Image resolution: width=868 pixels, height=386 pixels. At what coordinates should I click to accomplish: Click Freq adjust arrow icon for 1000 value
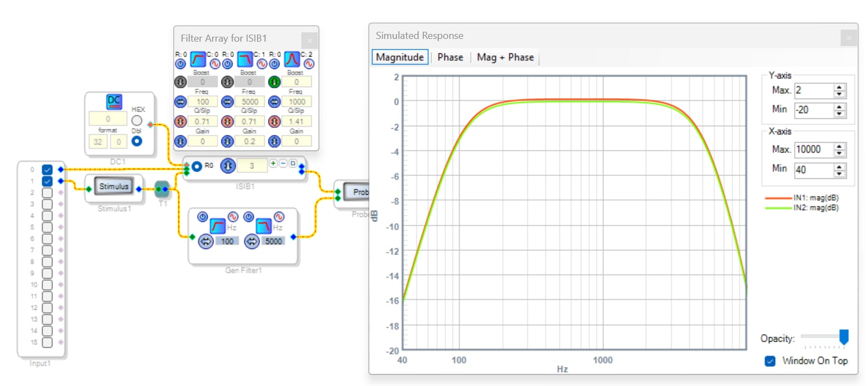click(275, 101)
